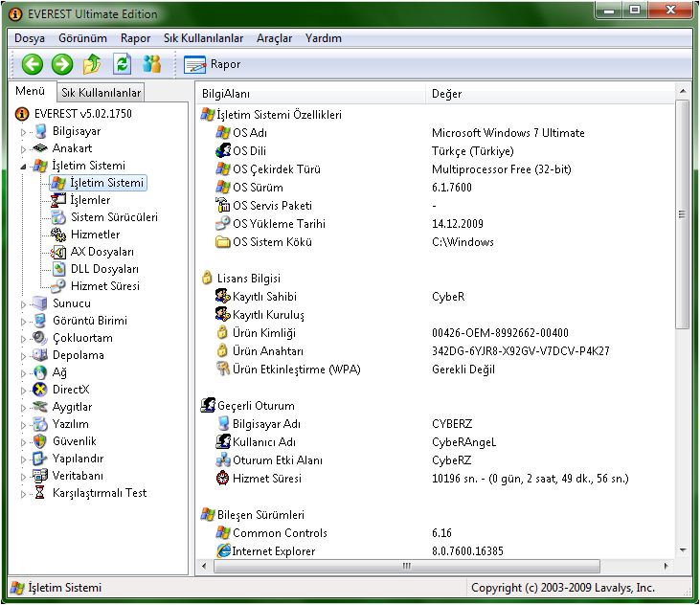The height and width of the screenshot is (605, 700).
Task: Select the Ürün Etkinleştirme (WPA) row
Action: click(436, 370)
